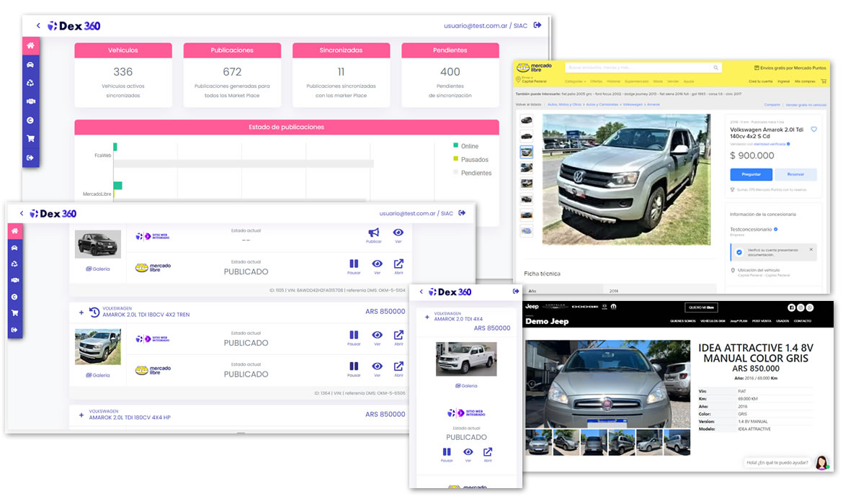The height and width of the screenshot is (504, 843).
Task: Open the car icon in dashboard window sidebar
Action: tap(31, 65)
